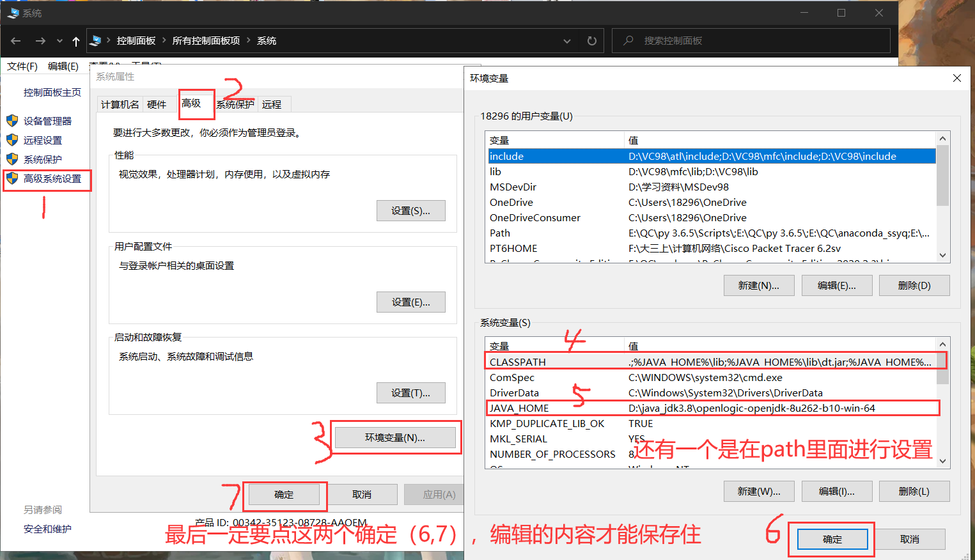Image resolution: width=975 pixels, height=560 pixels.
Task: Click the Back navigation arrow
Action: click(x=16, y=41)
